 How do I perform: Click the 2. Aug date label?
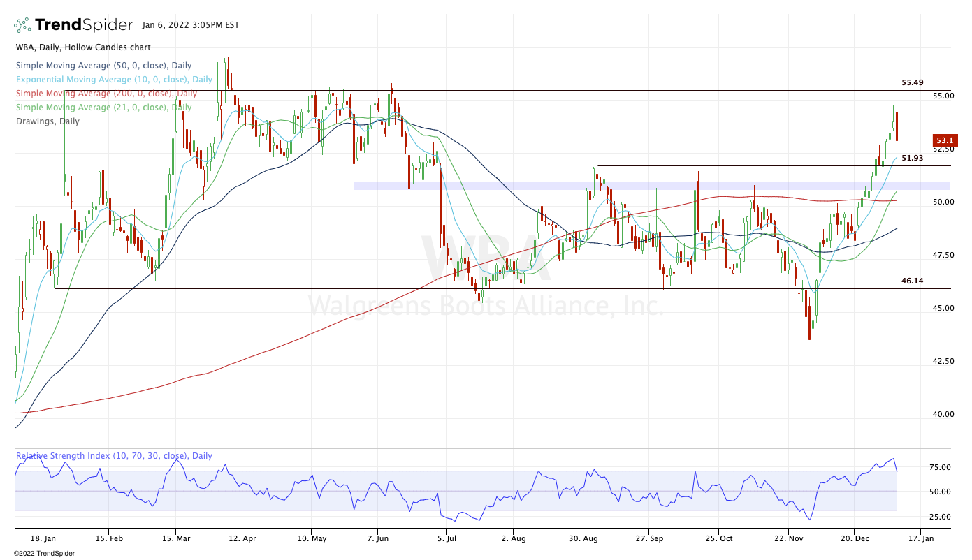tap(513, 538)
